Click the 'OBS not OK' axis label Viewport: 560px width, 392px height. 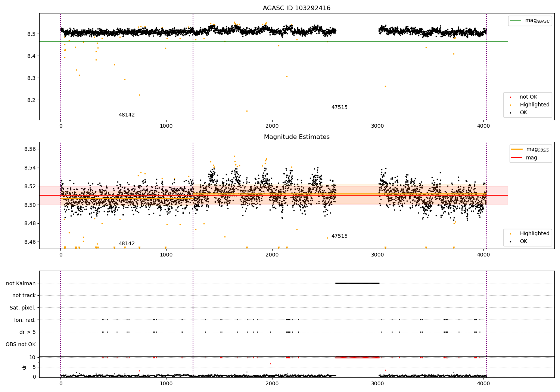point(21,344)
